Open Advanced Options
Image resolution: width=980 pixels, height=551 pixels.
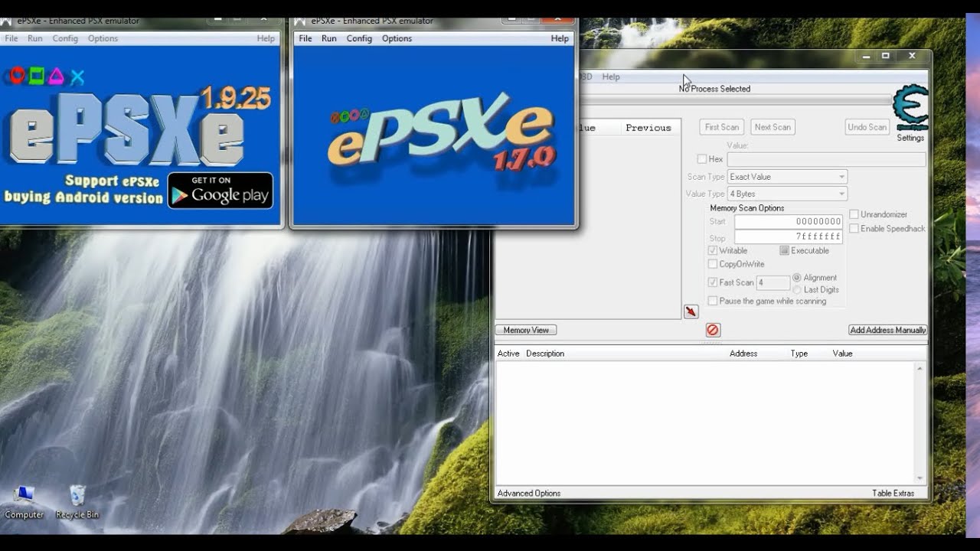tap(529, 494)
